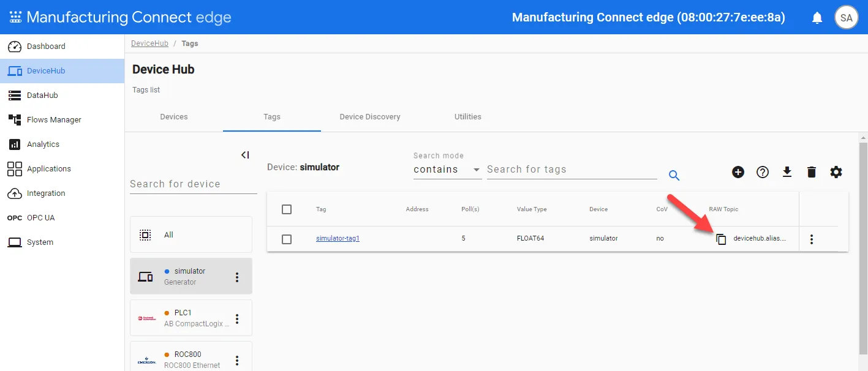
Task: Open OPC UA in the sidebar
Action: coord(62,218)
